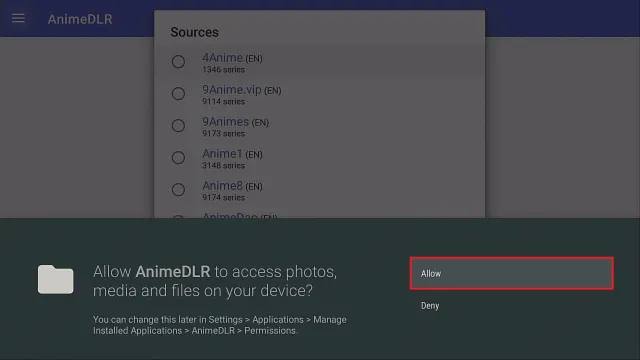Click the 9Animes (EN) source name
640x360 pixels.
[236, 122]
